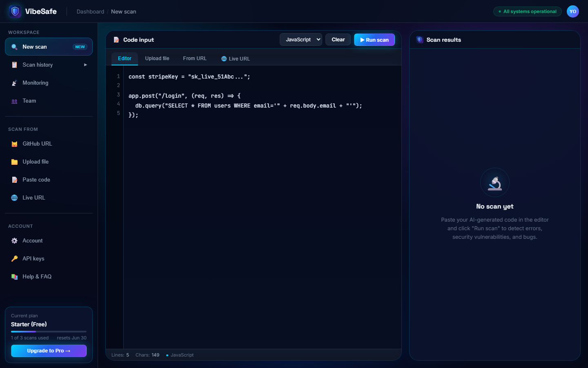The width and height of the screenshot is (588, 368).
Task: Click the books icon beside Help & FAQ
Action: coord(14,277)
